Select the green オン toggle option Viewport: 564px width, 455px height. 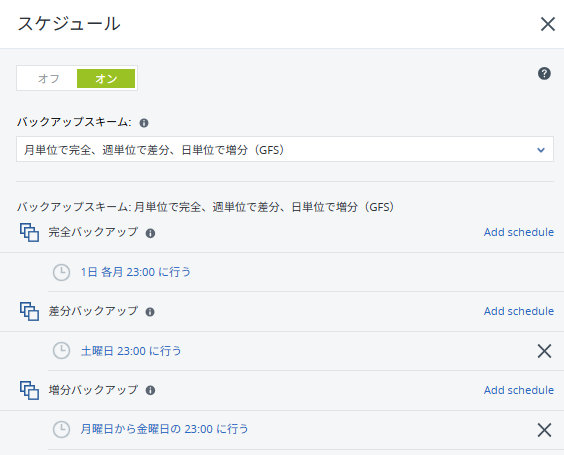[106, 78]
